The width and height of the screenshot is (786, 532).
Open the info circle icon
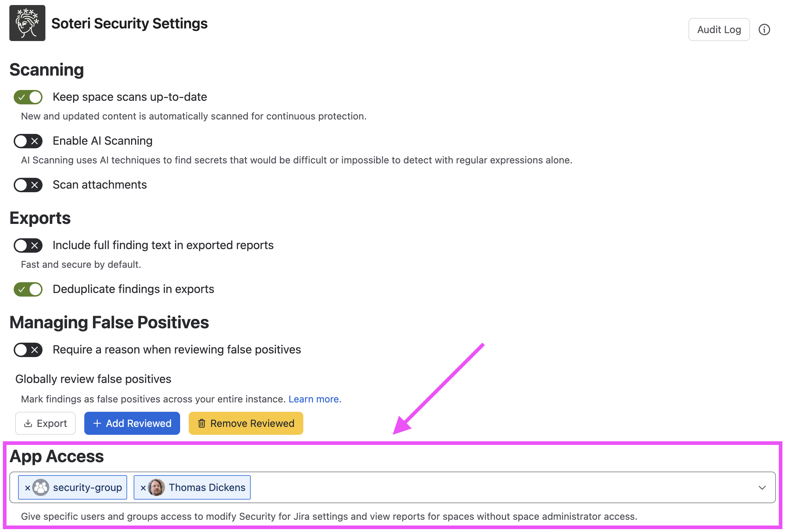[x=764, y=30]
